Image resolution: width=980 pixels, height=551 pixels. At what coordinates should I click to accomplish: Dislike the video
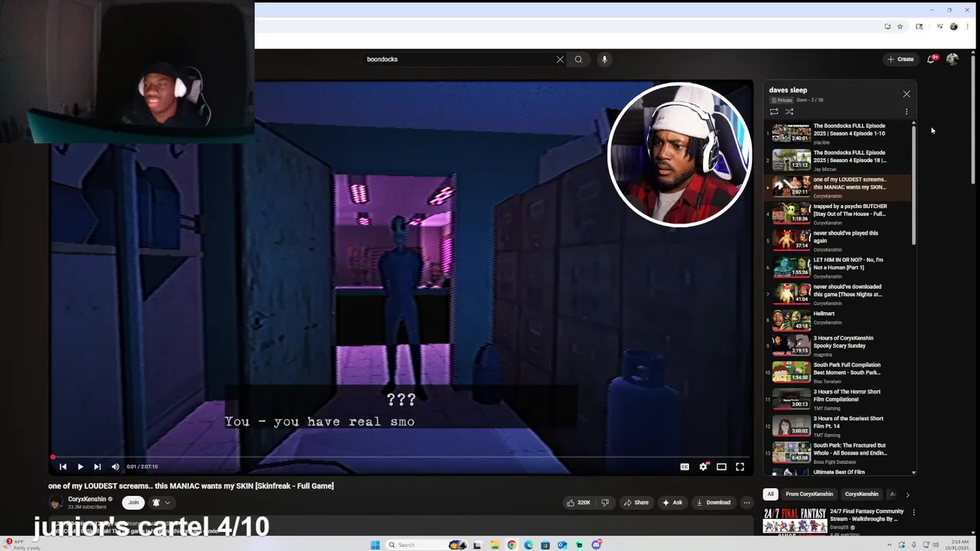pyautogui.click(x=605, y=503)
